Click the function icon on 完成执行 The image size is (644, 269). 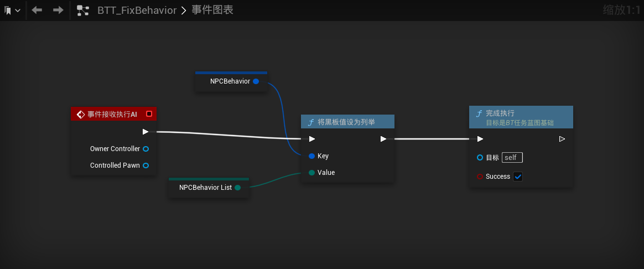coord(479,113)
